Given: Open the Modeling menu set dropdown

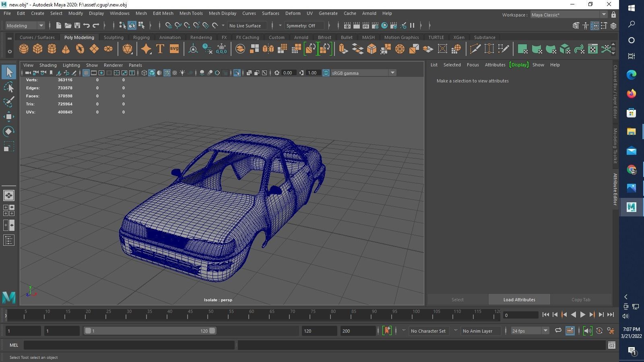Looking at the screenshot, I should [x=25, y=25].
